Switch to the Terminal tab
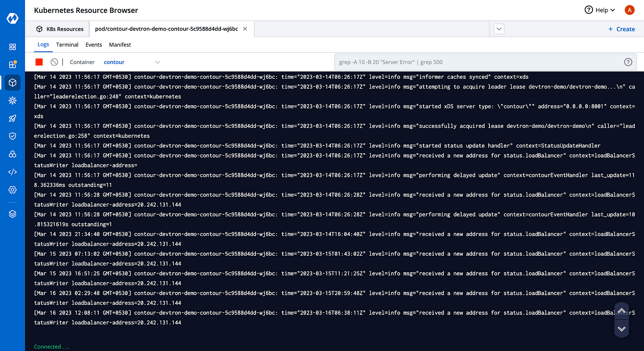644x351 pixels. point(67,45)
